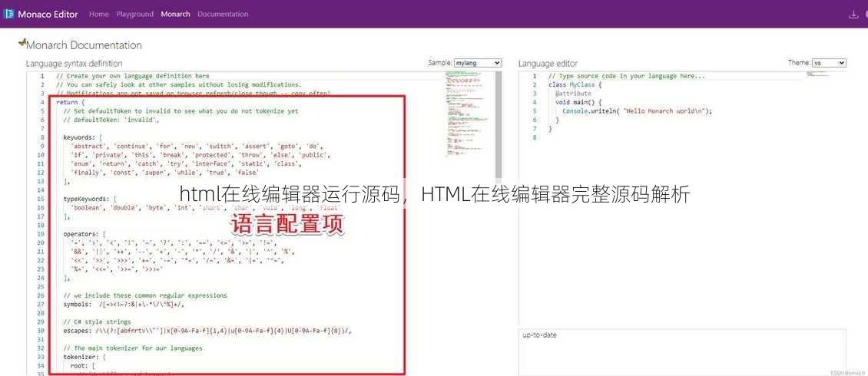This screenshot has width=868, height=376.
Task: Click the '// C# style strings' comment
Action: click(x=97, y=322)
